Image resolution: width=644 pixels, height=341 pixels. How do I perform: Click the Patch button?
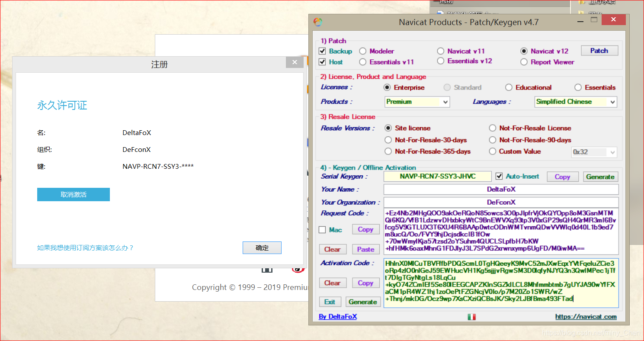599,51
